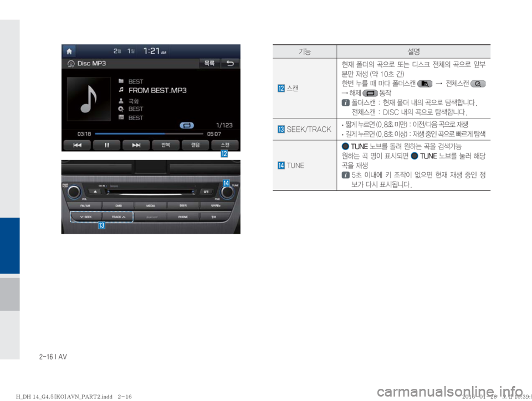Image resolution: width=532 pixels, height=401 pixels.
Task: Toggle the 스캔 scan button
Action: (x=225, y=145)
